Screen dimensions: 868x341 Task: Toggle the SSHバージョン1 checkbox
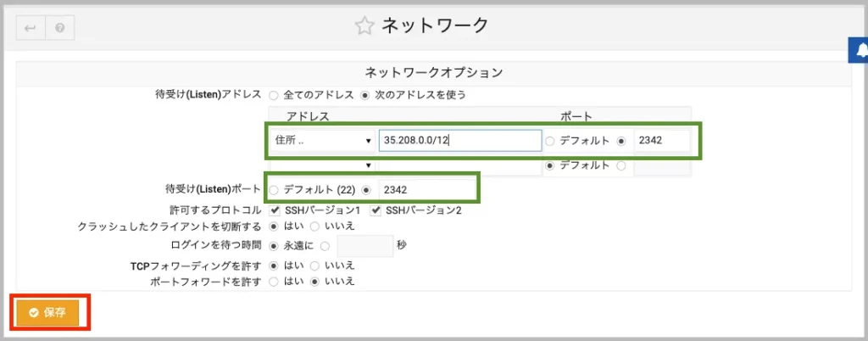(275, 210)
